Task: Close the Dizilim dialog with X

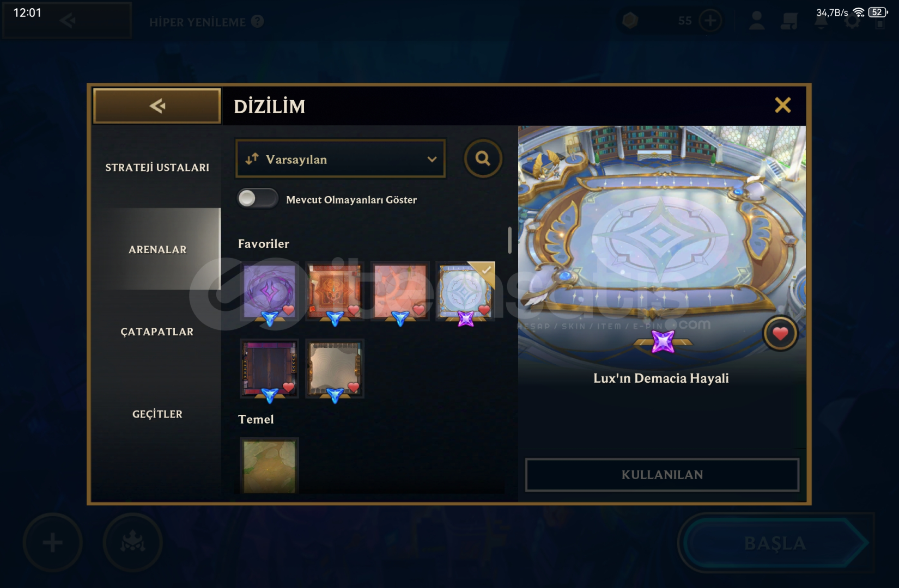Action: pos(782,105)
